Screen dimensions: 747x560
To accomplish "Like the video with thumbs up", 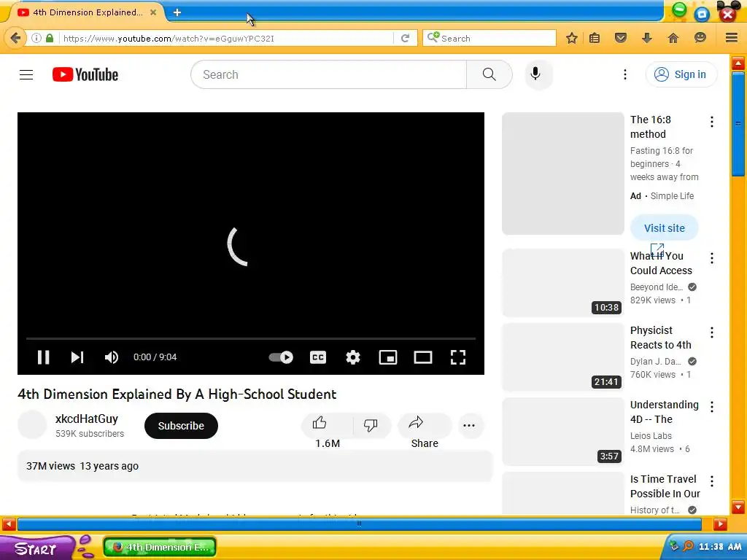I will click(x=320, y=423).
